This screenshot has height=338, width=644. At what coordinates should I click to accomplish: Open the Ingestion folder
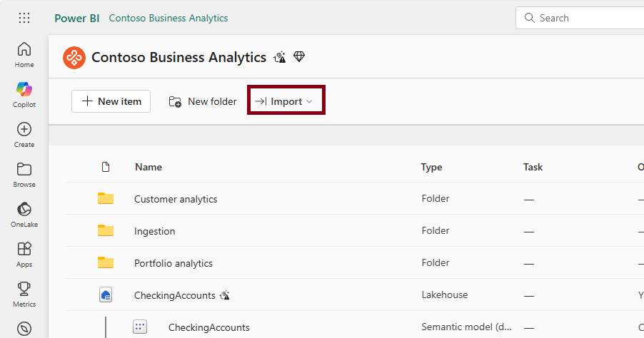tap(154, 231)
